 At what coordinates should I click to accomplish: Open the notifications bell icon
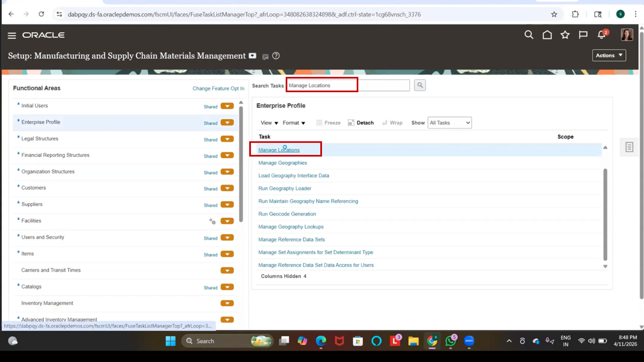point(601,35)
